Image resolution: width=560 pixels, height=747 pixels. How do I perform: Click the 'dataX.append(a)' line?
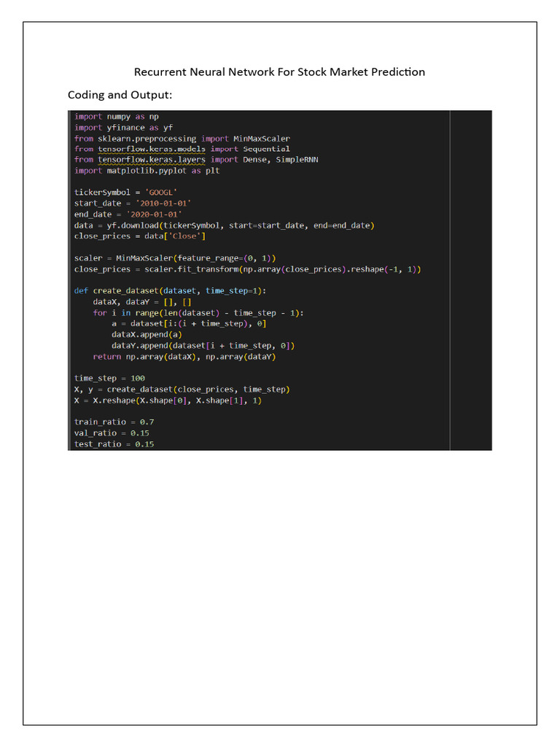(x=147, y=334)
